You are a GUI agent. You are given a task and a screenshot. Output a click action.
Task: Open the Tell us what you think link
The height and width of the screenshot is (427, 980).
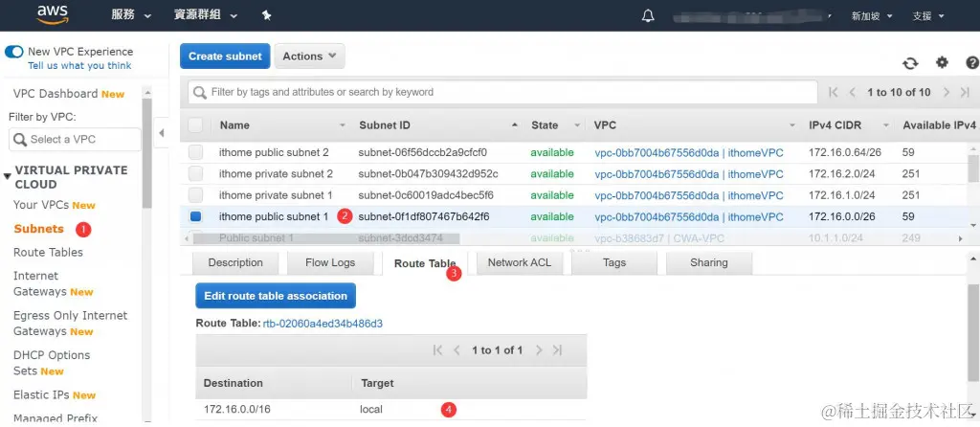tap(79, 66)
